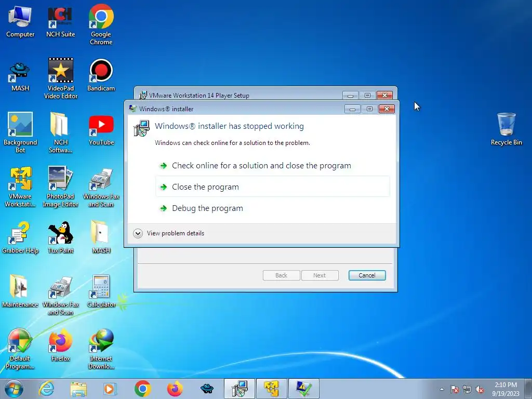Open the Computer desktop icon

click(20, 21)
